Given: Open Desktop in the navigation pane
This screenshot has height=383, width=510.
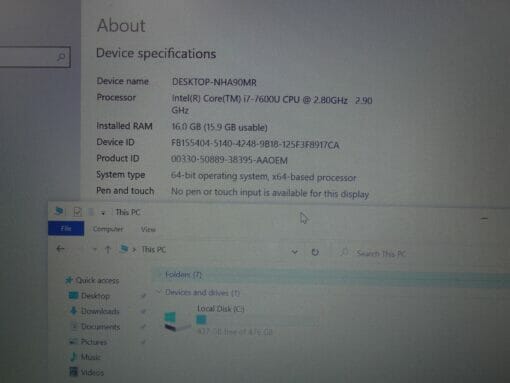Looking at the screenshot, I should [x=95, y=296].
